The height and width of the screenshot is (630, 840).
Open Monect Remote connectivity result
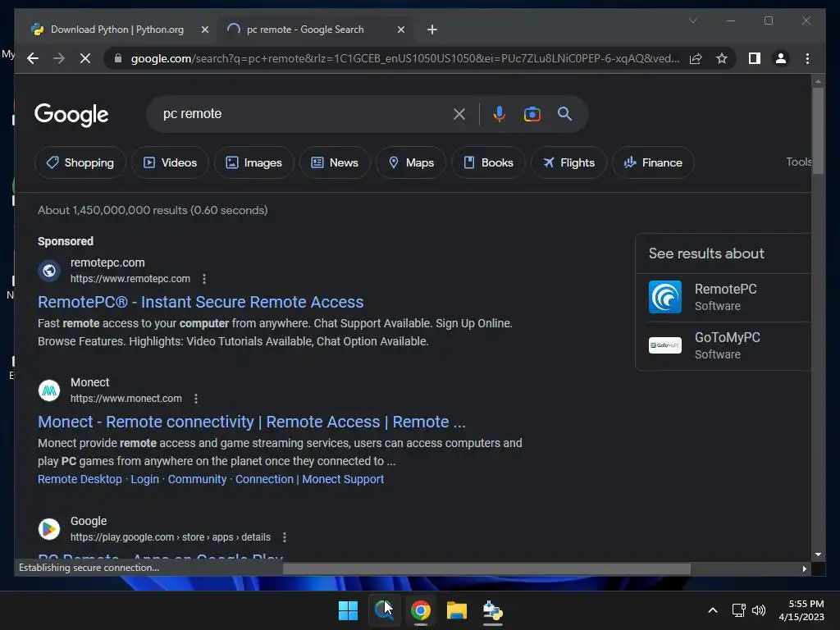coord(252,422)
